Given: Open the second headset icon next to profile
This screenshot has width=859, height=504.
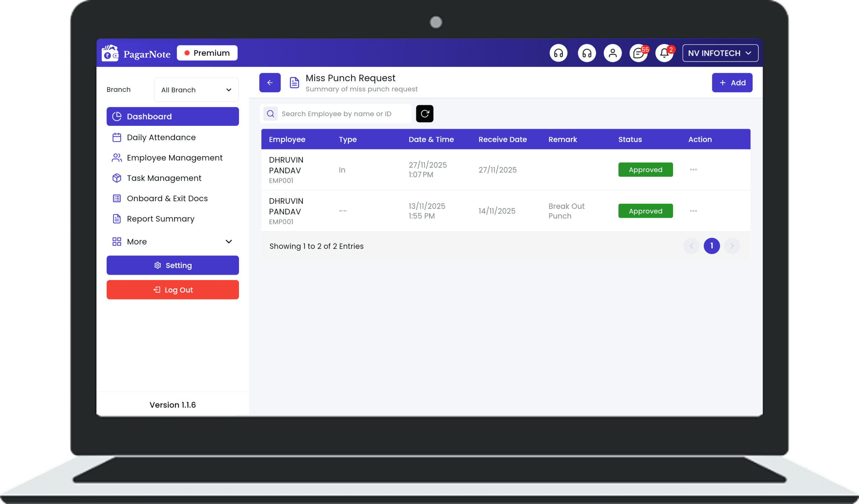Looking at the screenshot, I should (587, 53).
